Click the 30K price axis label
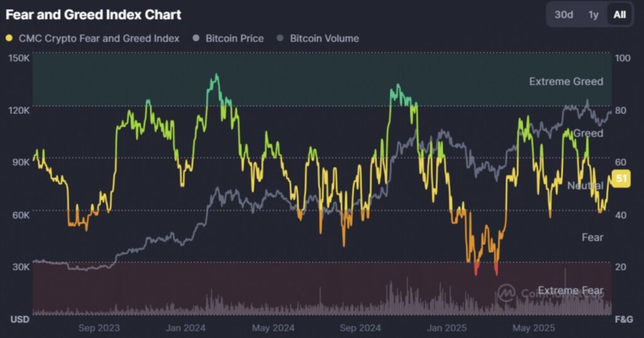 (21, 266)
